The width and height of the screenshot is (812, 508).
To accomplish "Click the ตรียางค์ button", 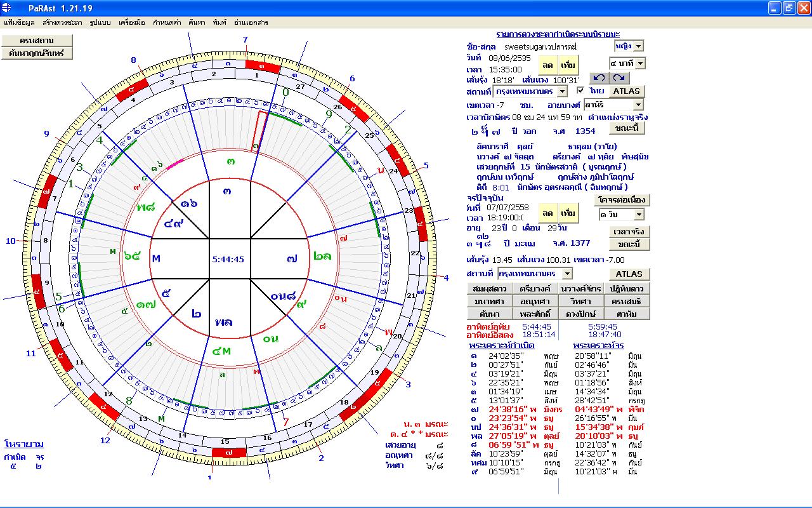I will pos(535,288).
